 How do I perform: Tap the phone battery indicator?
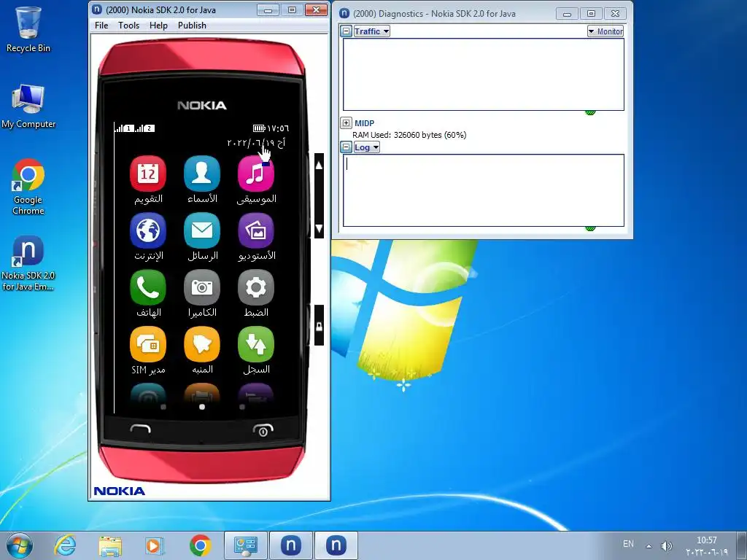(x=259, y=128)
